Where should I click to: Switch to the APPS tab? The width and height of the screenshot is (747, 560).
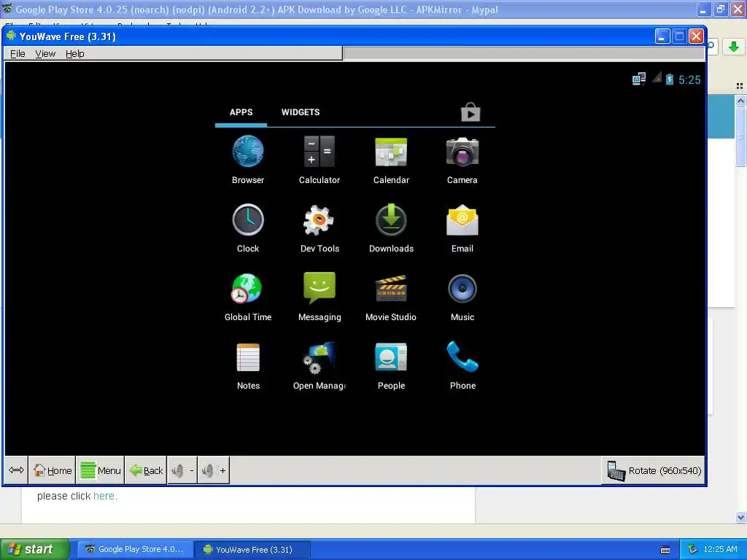(x=241, y=112)
